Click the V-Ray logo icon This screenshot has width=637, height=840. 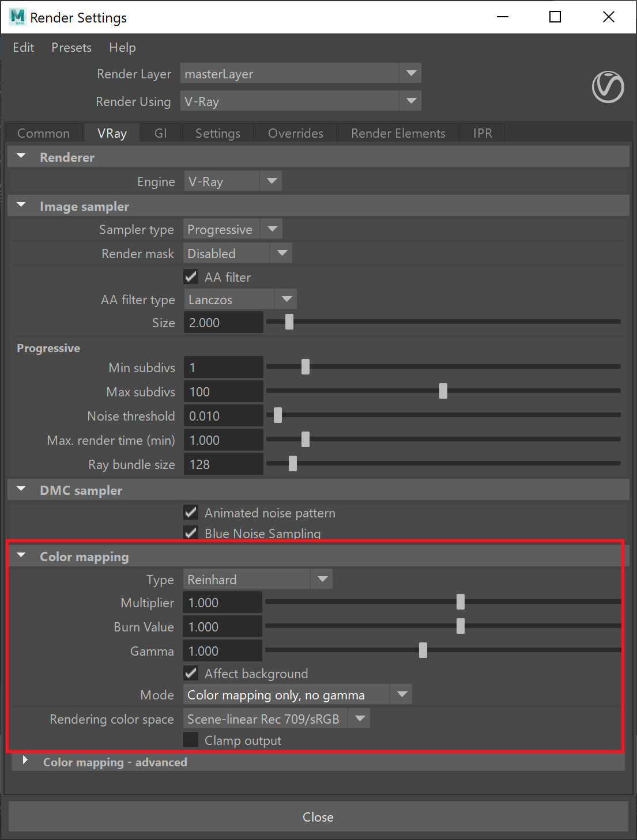tap(608, 87)
